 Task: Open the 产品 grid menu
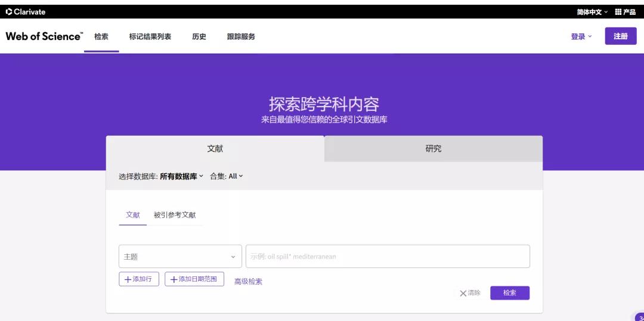[x=625, y=12]
